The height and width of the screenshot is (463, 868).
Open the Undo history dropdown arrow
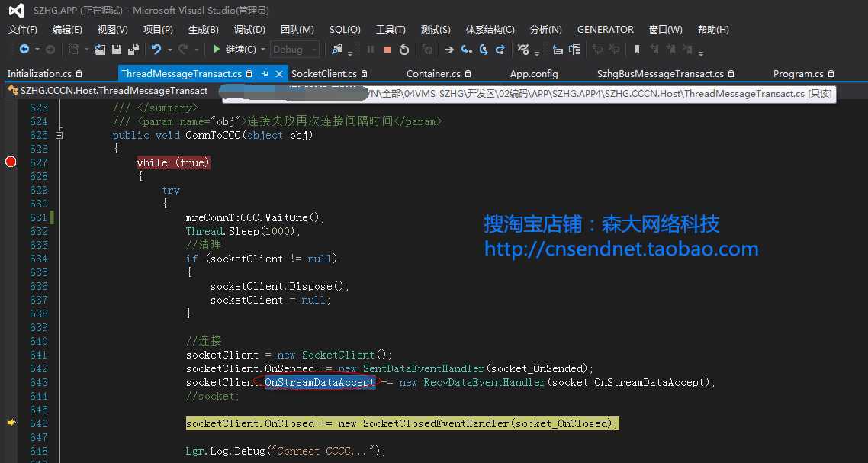tap(169, 50)
